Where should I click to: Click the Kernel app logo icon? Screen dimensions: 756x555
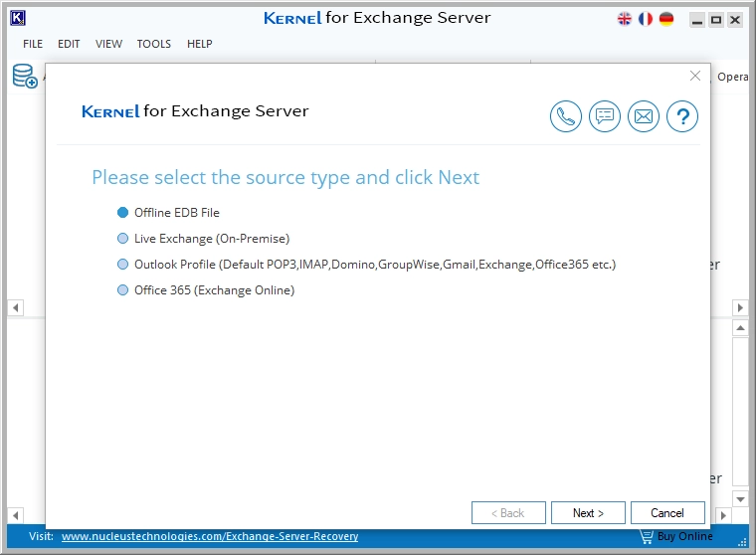[18, 18]
